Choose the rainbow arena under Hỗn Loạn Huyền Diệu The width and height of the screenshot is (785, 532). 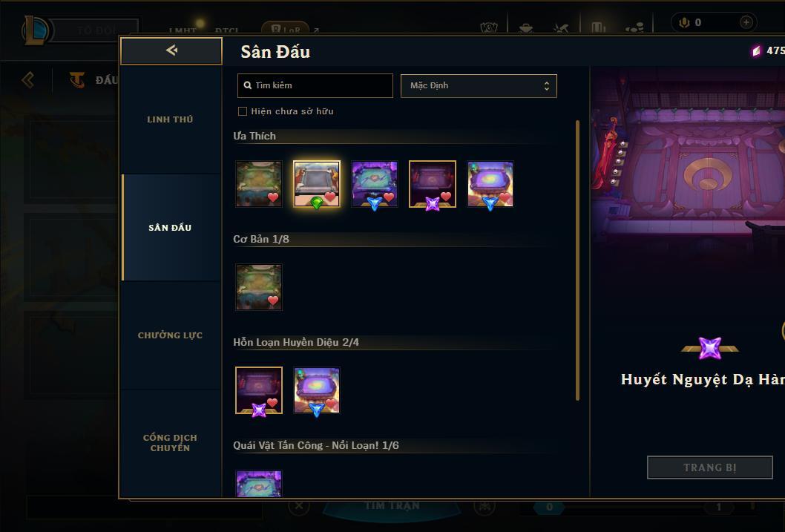tap(316, 390)
